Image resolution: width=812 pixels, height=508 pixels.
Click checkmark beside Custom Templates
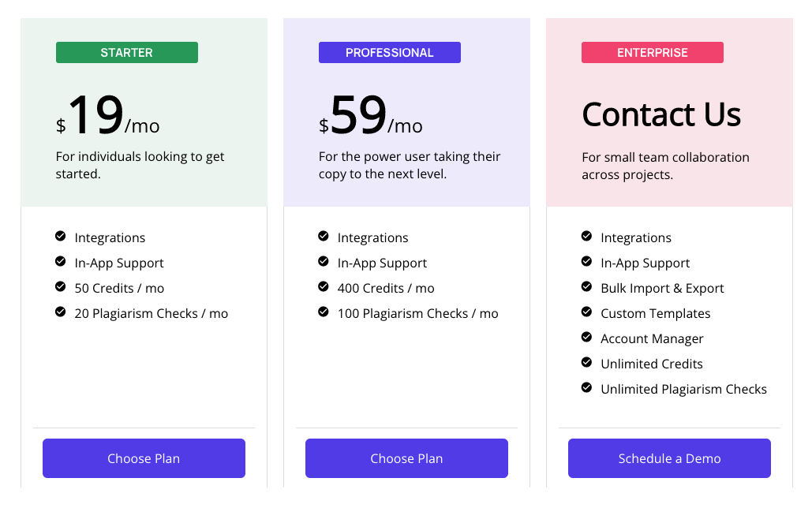click(586, 312)
